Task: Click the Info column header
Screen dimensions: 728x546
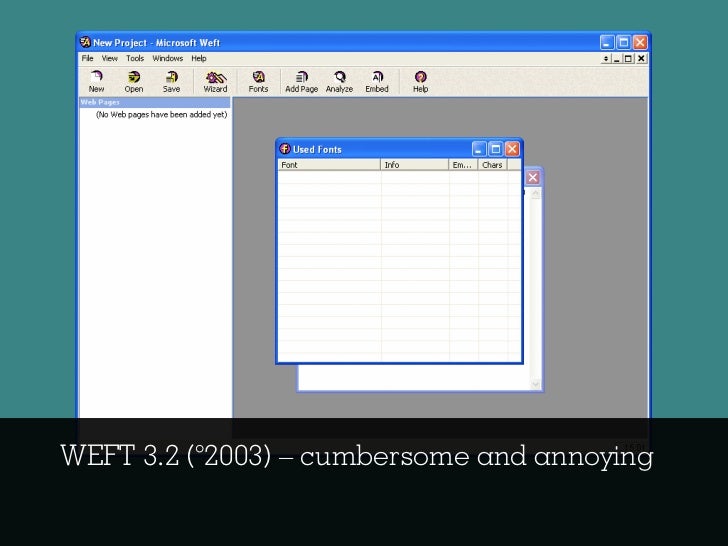Action: (x=415, y=165)
